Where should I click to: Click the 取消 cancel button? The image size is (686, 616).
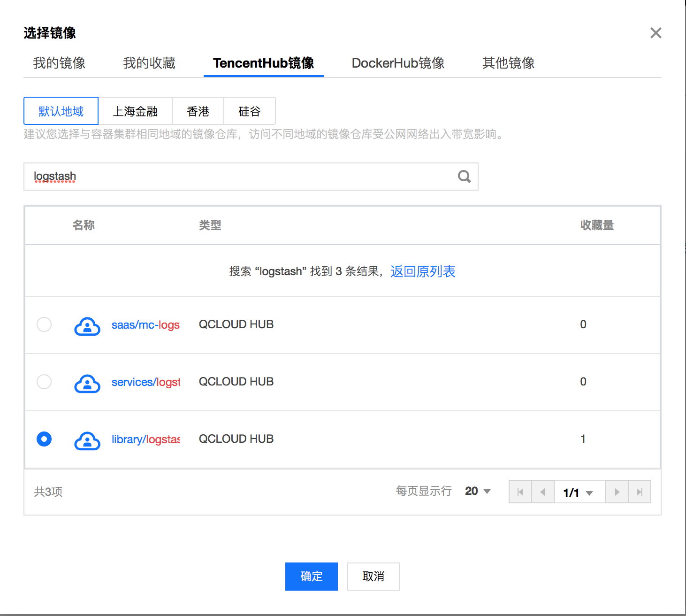click(x=373, y=577)
